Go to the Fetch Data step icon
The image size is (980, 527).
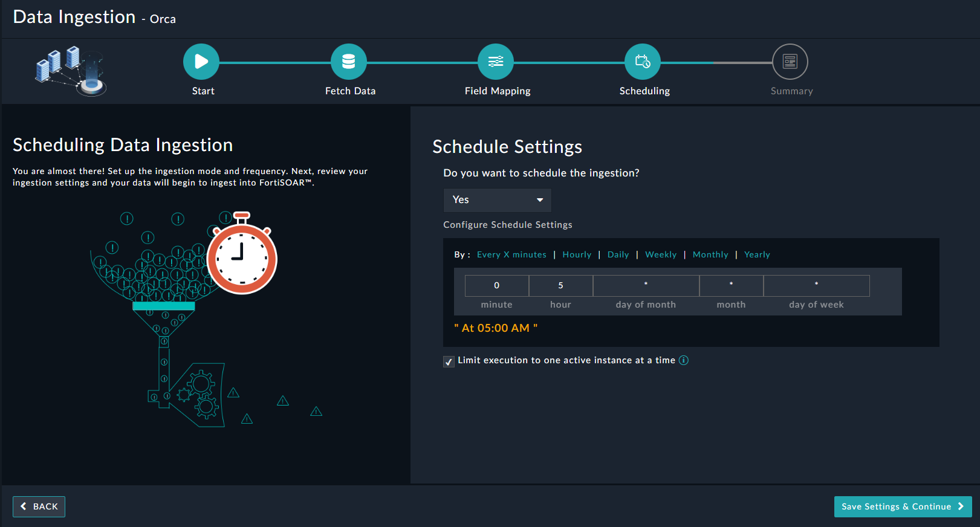pyautogui.click(x=349, y=62)
